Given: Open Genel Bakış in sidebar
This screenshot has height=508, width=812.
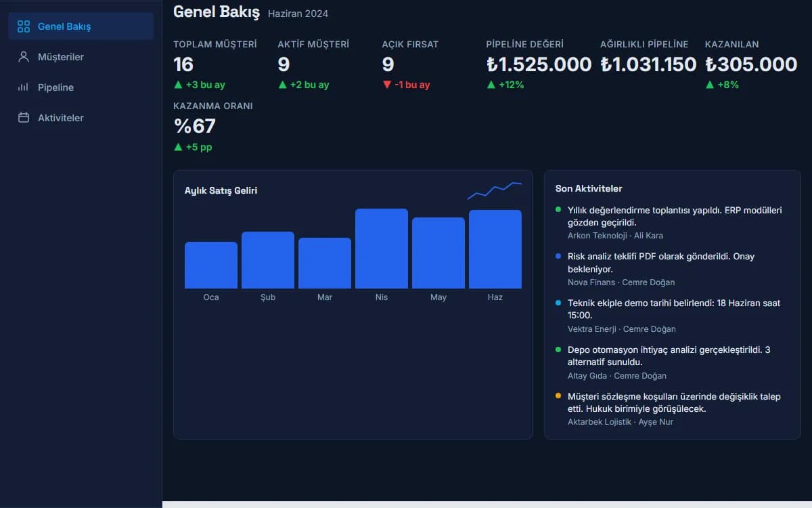Looking at the screenshot, I should (81, 26).
